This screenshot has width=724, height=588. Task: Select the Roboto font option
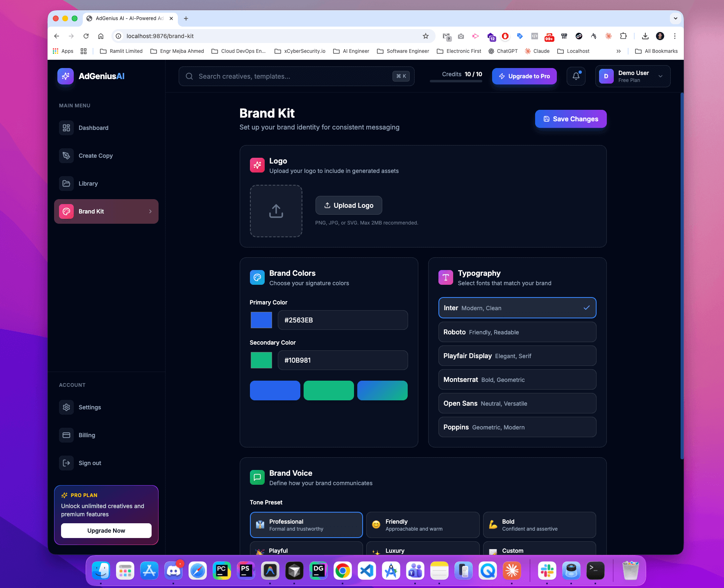click(517, 332)
